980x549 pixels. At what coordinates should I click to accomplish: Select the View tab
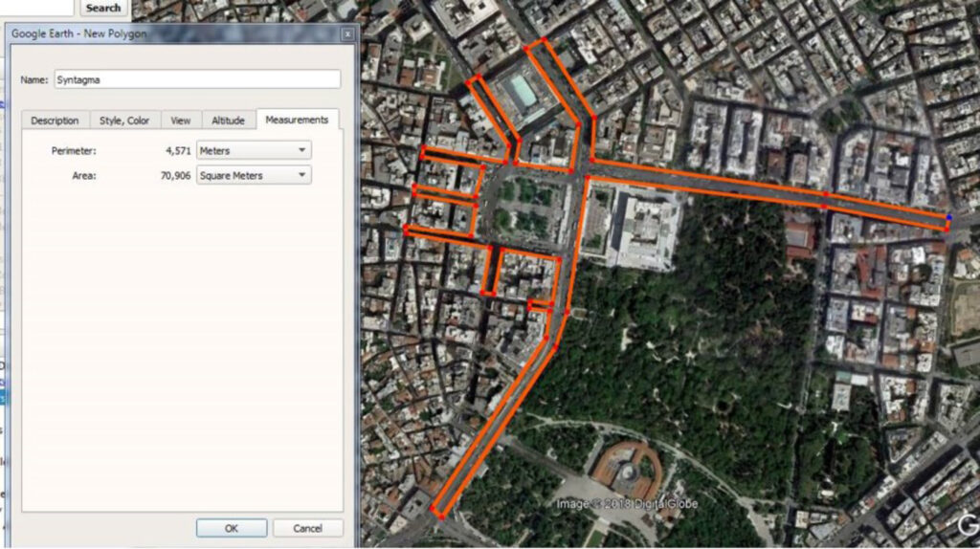(x=180, y=121)
